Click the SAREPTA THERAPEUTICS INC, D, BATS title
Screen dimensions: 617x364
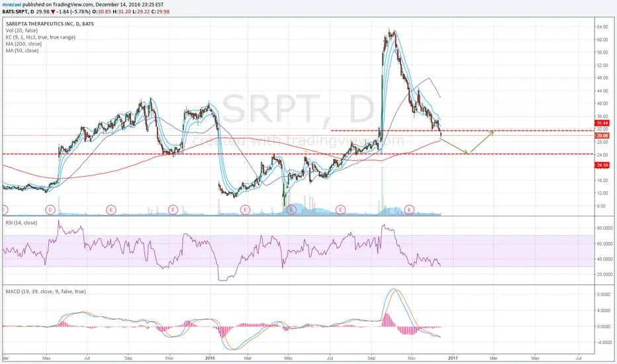50,24
